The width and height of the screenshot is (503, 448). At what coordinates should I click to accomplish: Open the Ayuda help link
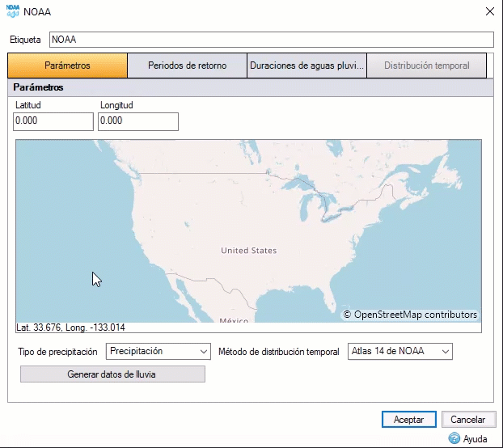[x=475, y=438]
